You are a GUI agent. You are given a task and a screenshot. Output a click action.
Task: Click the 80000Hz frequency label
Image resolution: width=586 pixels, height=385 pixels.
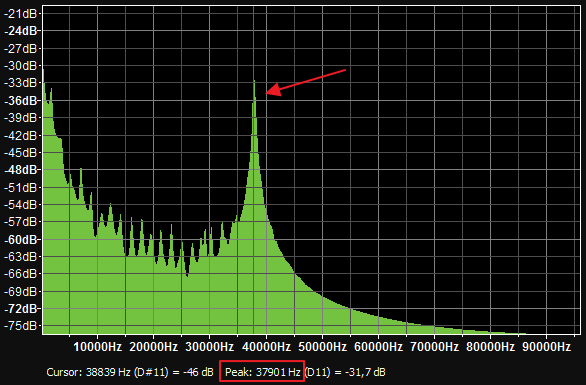pos(490,347)
